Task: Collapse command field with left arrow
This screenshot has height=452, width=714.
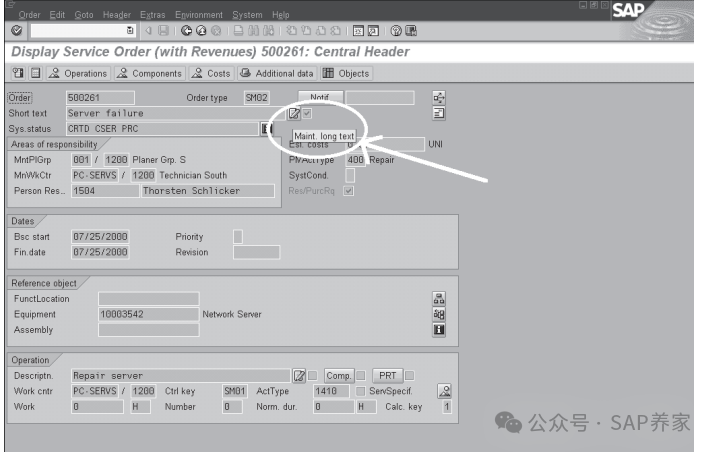Action: click(x=148, y=30)
